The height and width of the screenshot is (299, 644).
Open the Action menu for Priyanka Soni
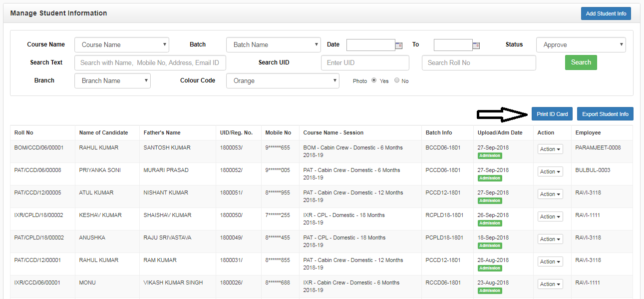(x=550, y=171)
